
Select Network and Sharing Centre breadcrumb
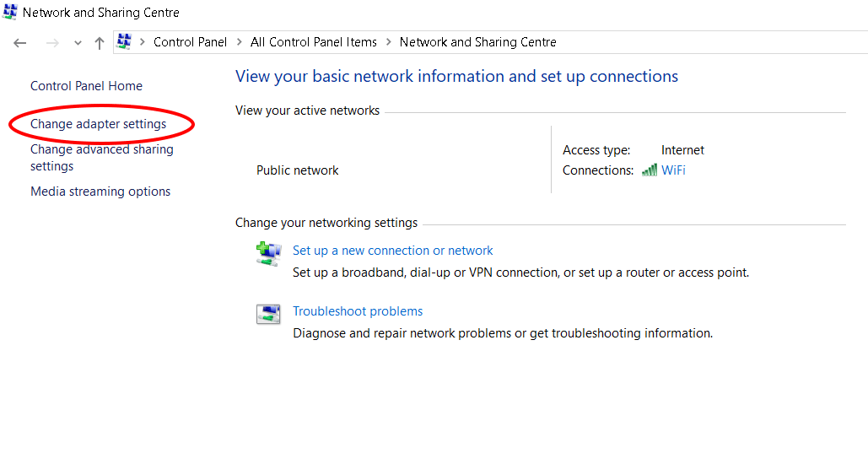(477, 42)
